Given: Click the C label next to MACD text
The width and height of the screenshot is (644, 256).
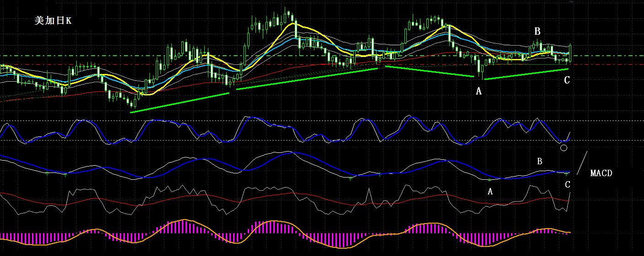Looking at the screenshot, I should [568, 185].
